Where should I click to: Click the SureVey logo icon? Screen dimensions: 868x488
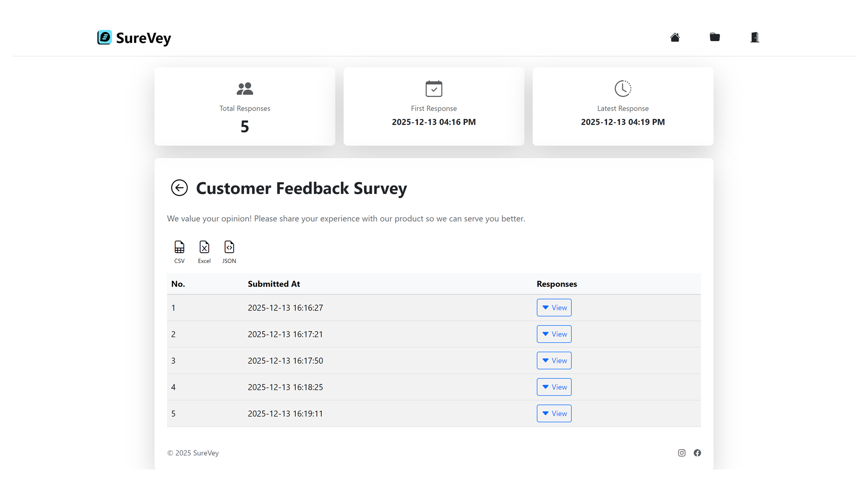coord(104,38)
